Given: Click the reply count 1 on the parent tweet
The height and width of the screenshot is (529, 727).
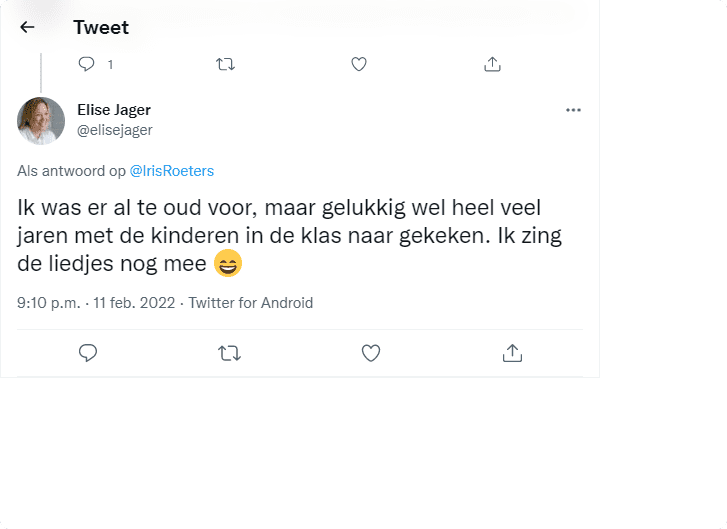Looking at the screenshot, I should click(x=109, y=64).
